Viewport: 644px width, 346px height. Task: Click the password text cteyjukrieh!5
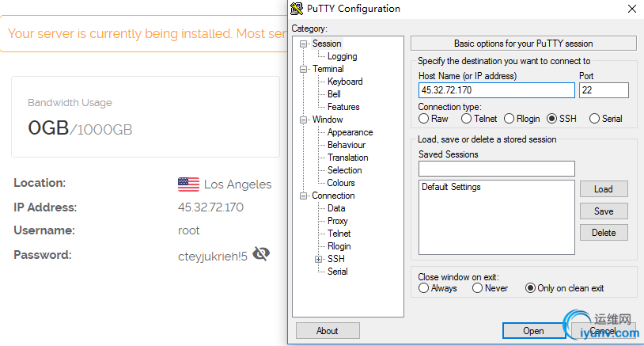pyautogui.click(x=213, y=257)
